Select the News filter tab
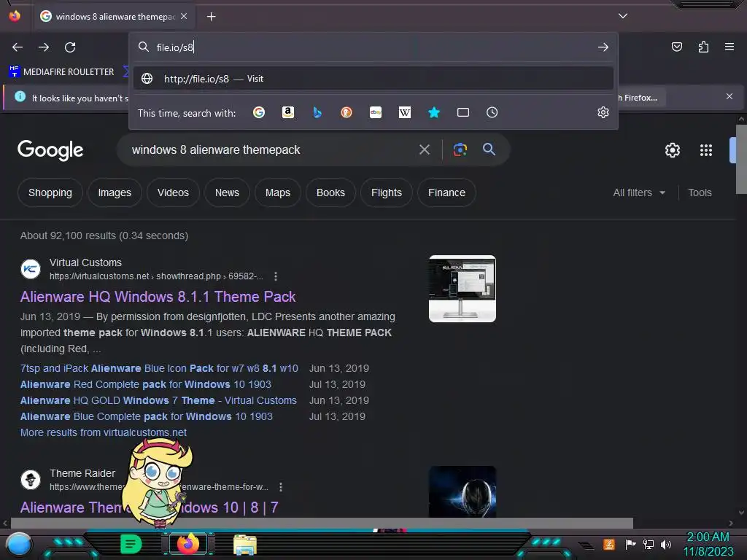 click(x=227, y=192)
